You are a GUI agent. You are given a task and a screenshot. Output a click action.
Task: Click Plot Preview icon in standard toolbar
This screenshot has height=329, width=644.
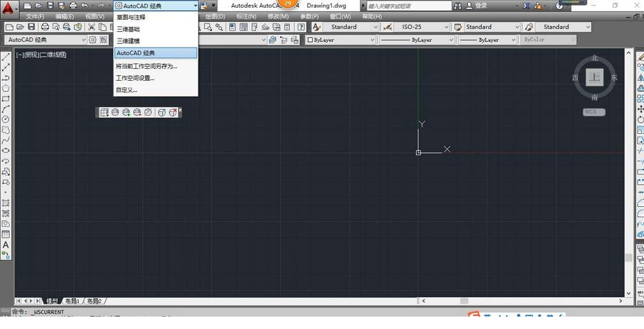(55, 27)
